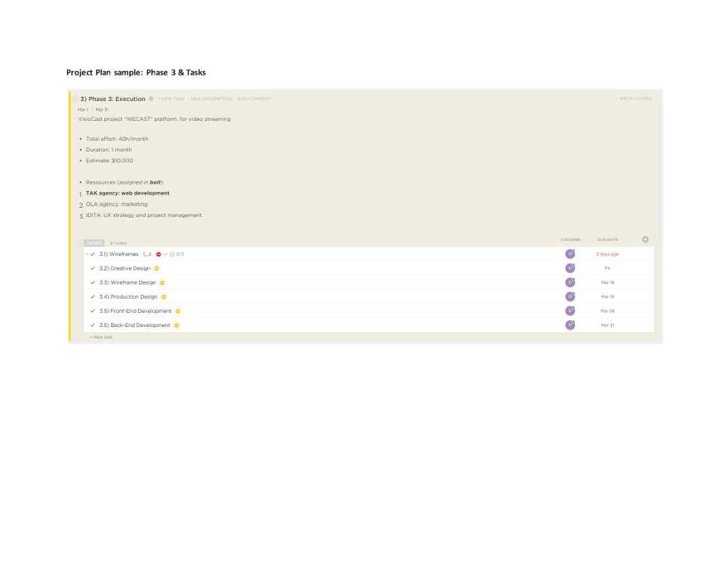This screenshot has height=563, width=728.
Task: Click the add column plus icon
Action: pos(645,239)
